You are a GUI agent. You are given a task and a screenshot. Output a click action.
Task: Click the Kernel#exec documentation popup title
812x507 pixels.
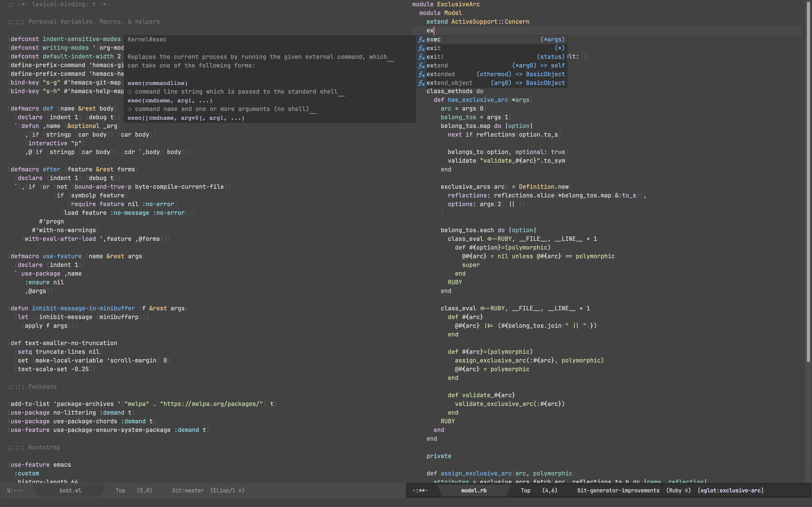147,39
